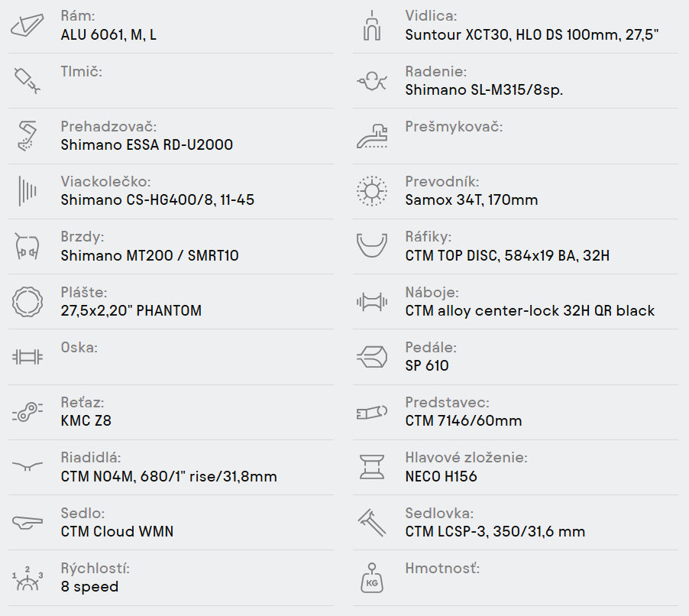
Task: Click 'CTM alloy center-lock 32H QR black' text
Action: [x=530, y=311]
